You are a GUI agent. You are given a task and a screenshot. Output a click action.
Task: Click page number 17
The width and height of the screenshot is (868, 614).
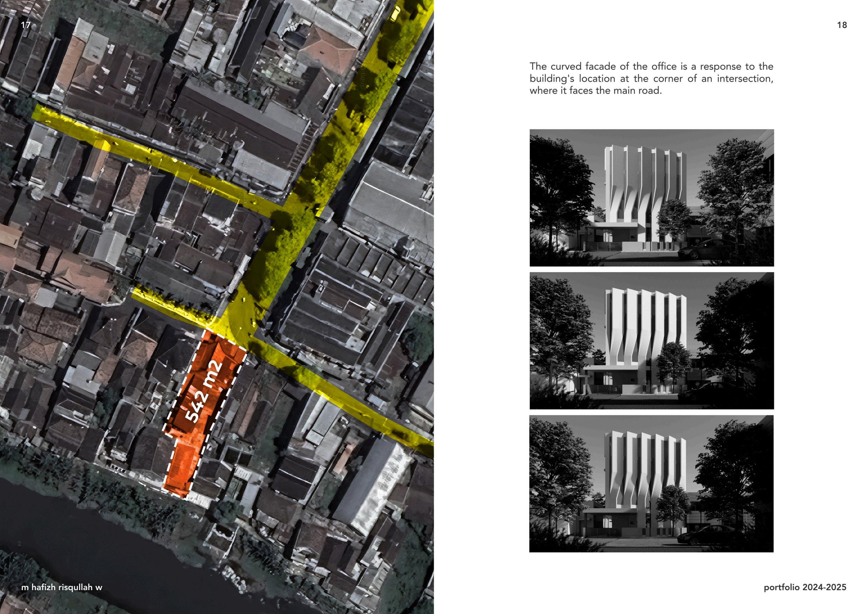pyautogui.click(x=26, y=25)
